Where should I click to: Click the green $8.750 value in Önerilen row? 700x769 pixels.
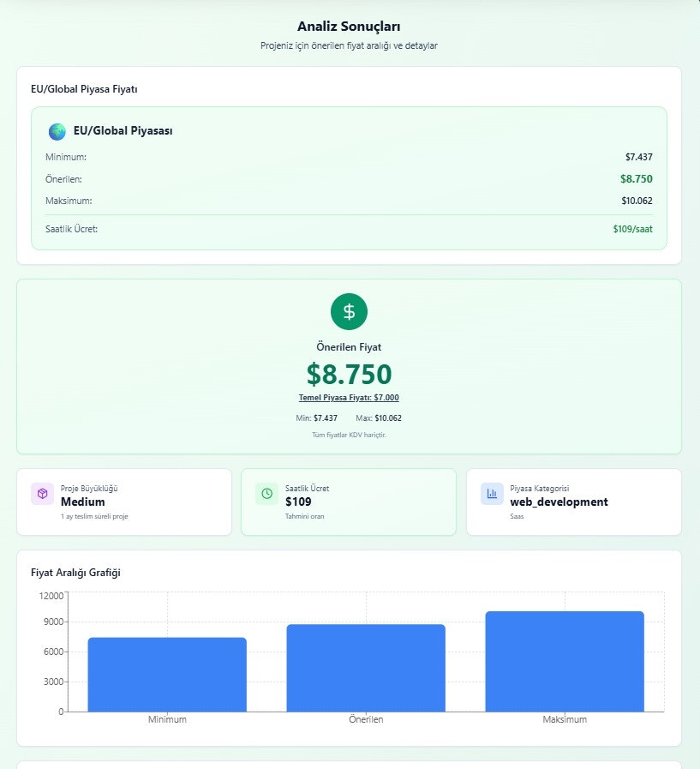point(637,179)
